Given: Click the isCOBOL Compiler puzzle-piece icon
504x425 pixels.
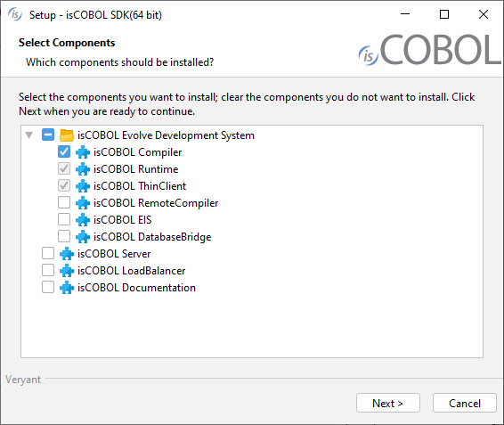Looking at the screenshot, I should tap(83, 152).
